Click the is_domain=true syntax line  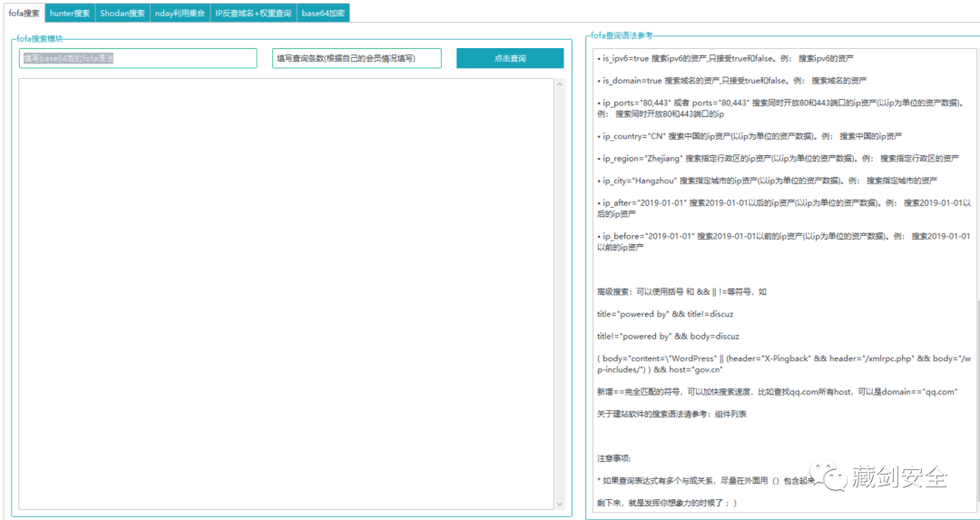click(732, 81)
